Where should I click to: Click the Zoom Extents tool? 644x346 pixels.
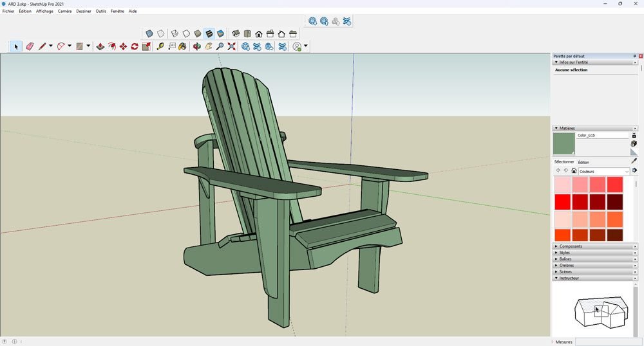(232, 47)
